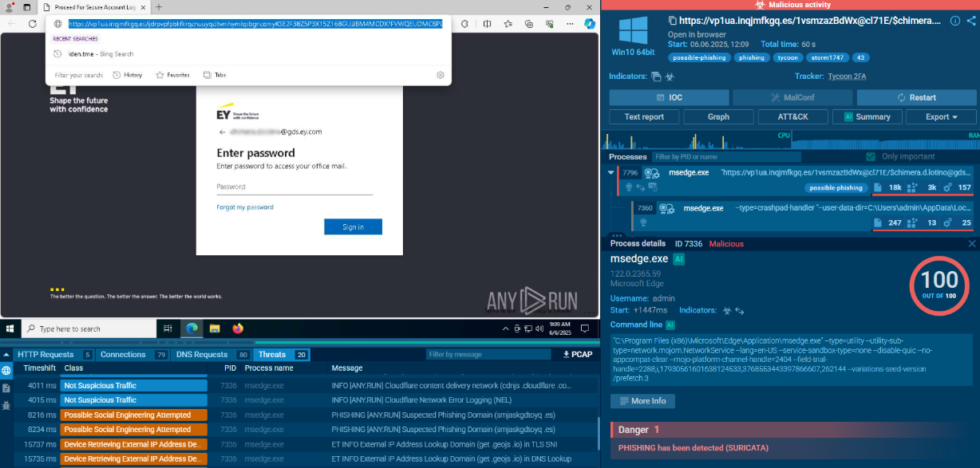The width and height of the screenshot is (980, 468).
Task: Open the IOC panel
Action: 669,97
